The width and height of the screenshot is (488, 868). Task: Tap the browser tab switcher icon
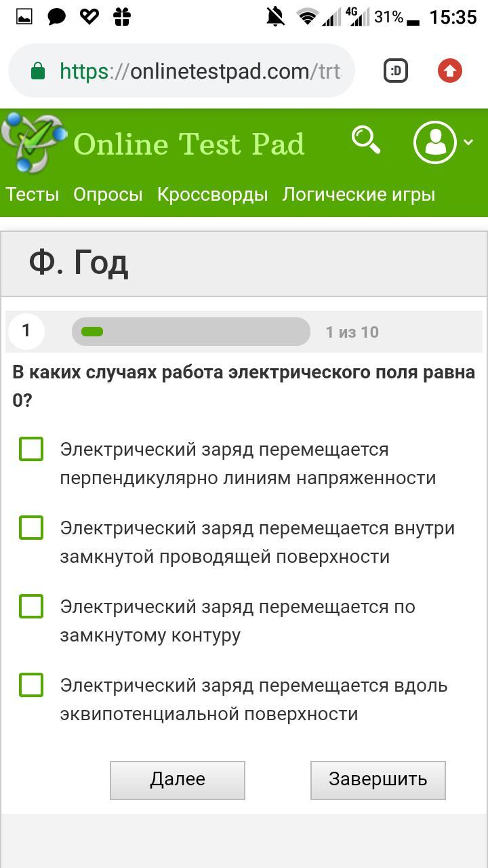(396, 71)
